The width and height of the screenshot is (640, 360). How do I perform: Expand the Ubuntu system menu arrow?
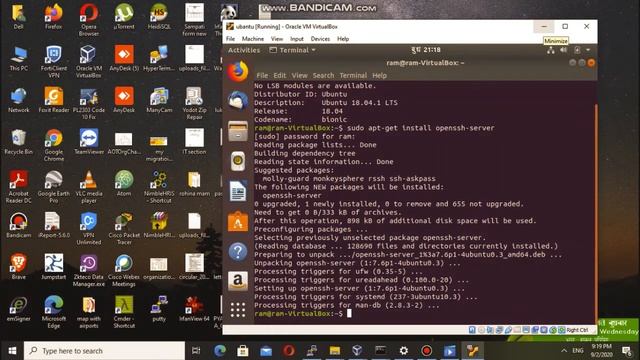tap(588, 50)
